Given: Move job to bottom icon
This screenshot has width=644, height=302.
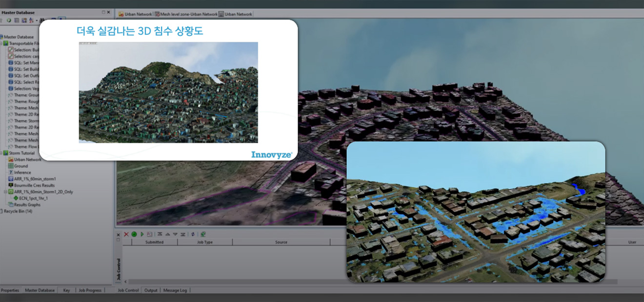Looking at the screenshot, I should tap(182, 234).
